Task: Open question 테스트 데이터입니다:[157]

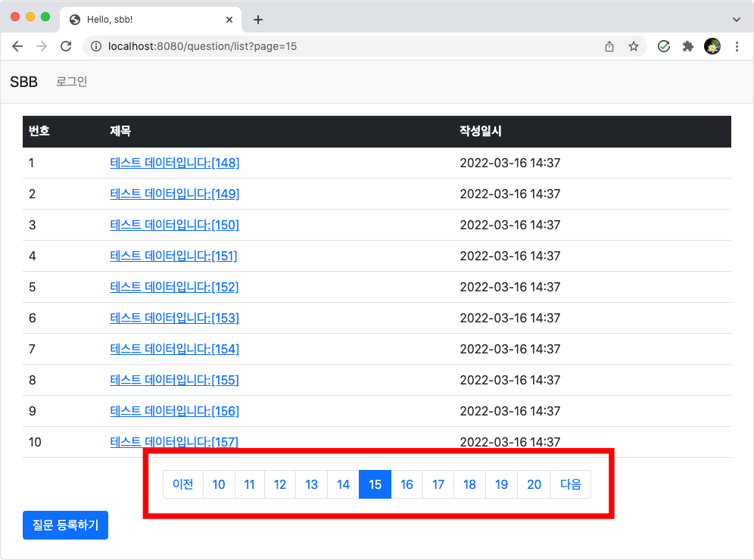Action: [x=175, y=442]
